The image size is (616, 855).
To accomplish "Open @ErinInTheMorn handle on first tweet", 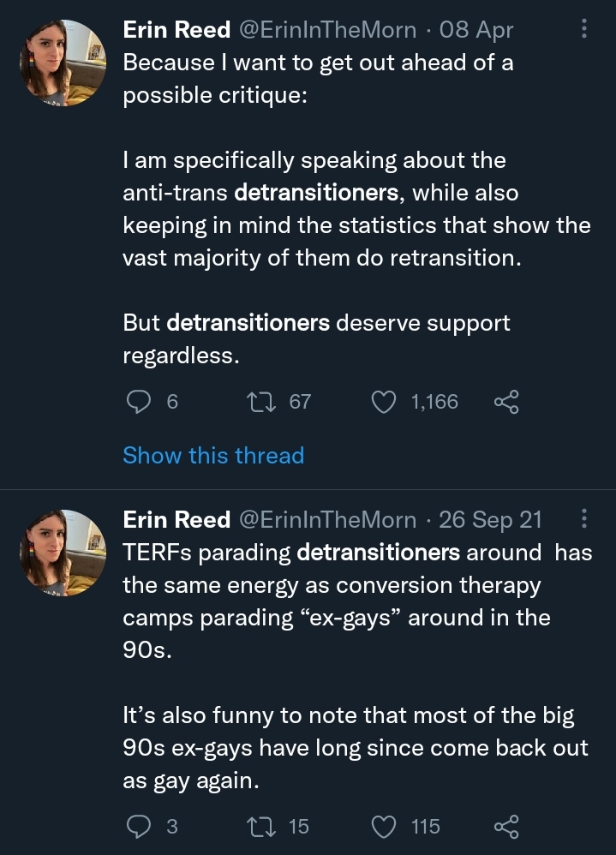I will [326, 30].
